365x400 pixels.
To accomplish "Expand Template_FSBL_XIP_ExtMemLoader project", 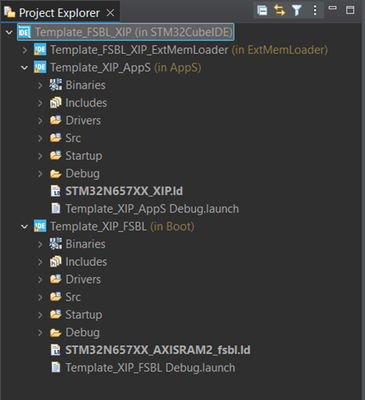I will pyautogui.click(x=25, y=50).
